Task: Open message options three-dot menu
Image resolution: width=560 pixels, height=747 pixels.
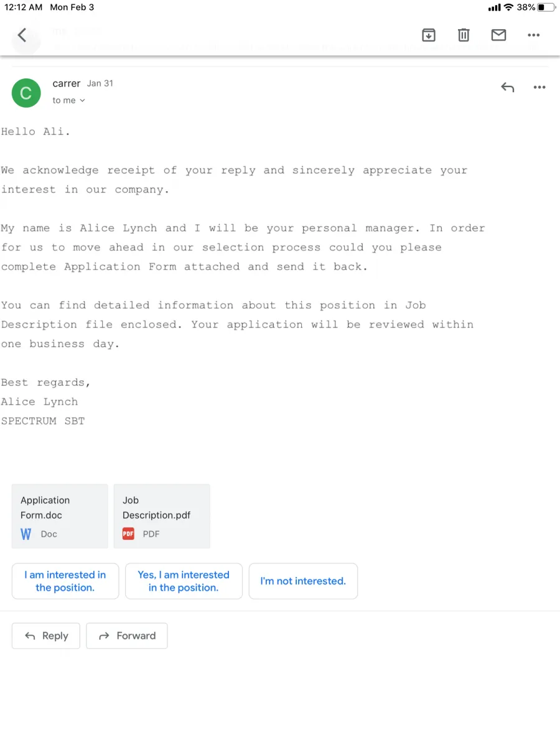Action: click(539, 88)
